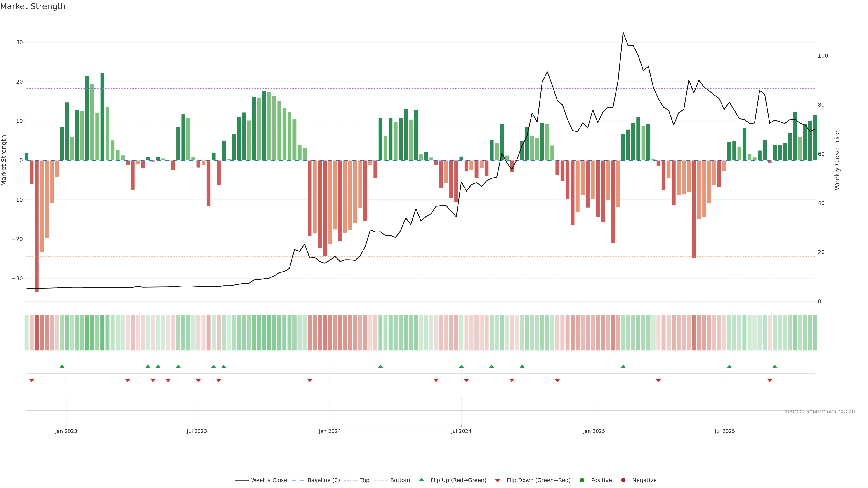Click the Weekly Close Price axis title
Image resolution: width=868 pixels, height=488 pixels.
coord(837,160)
